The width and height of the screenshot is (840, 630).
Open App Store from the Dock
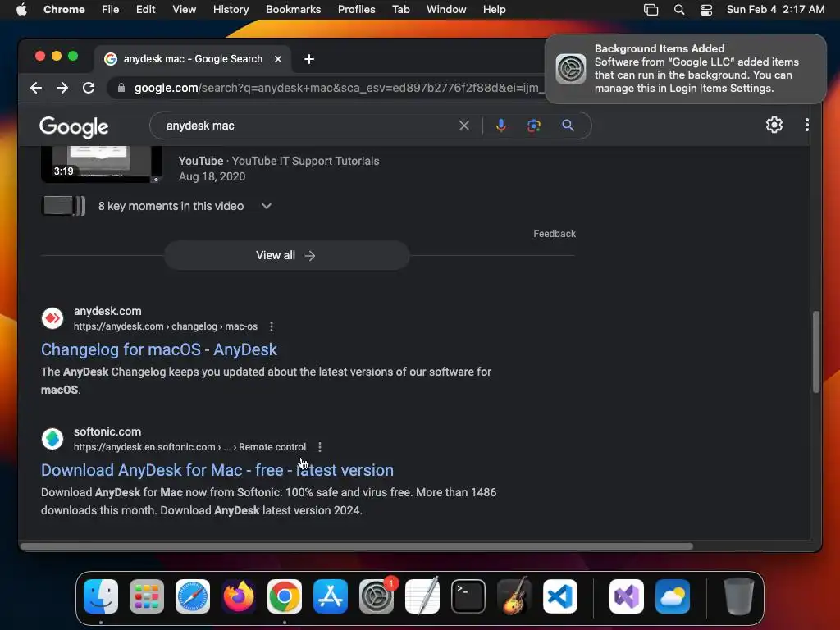[x=331, y=596]
